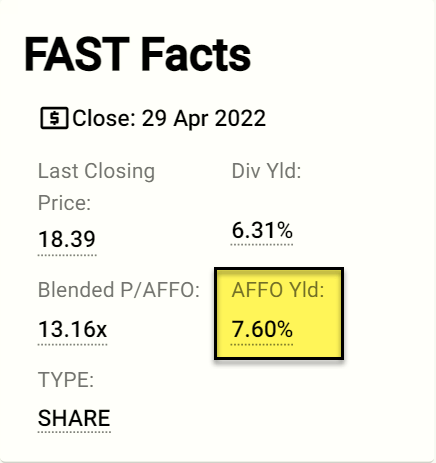The height and width of the screenshot is (463, 436).
Task: Click the yellow highlighted AFFO yield box
Action: click(x=279, y=314)
